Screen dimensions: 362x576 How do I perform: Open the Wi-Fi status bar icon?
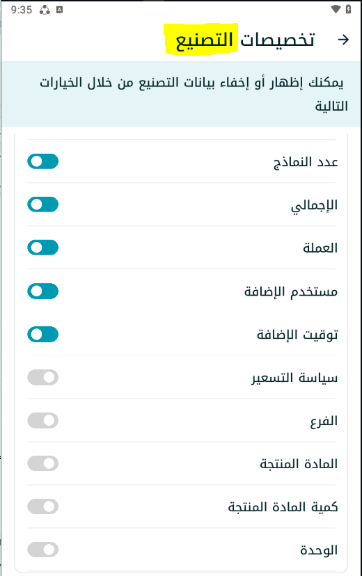tap(336, 9)
